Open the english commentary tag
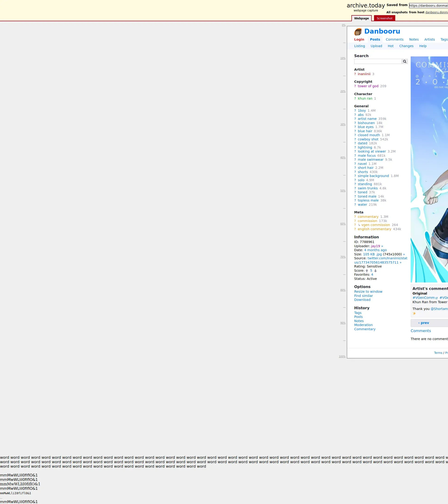Image resolution: width=448 pixels, height=504 pixels. (x=374, y=229)
